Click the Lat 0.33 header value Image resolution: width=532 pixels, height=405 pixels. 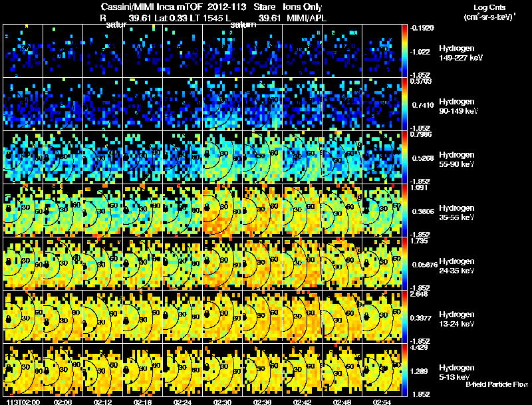(172, 18)
